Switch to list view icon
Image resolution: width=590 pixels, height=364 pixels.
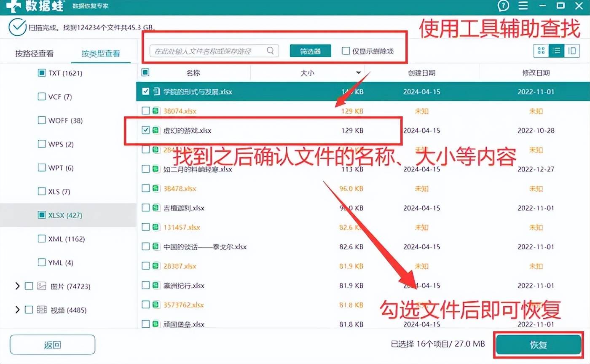[x=556, y=51]
